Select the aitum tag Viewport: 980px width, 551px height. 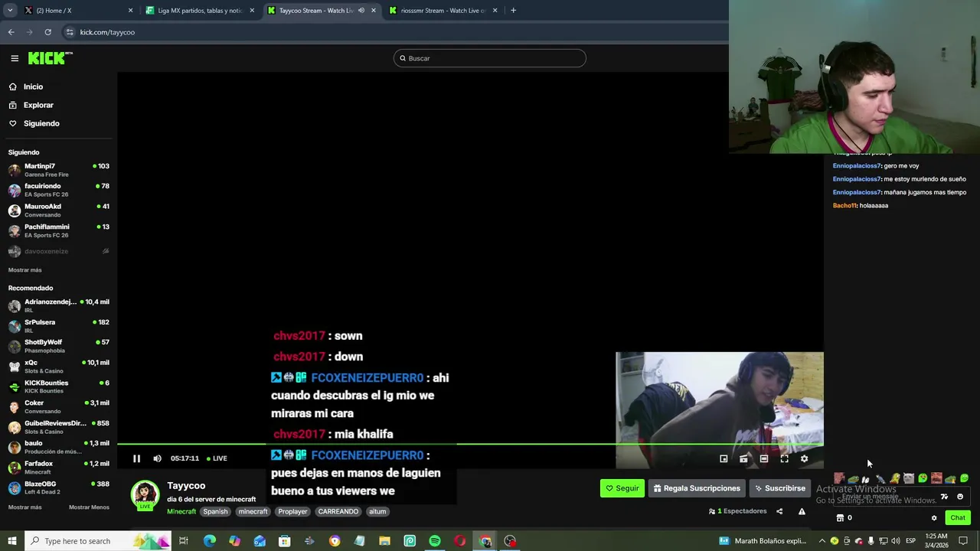(377, 511)
